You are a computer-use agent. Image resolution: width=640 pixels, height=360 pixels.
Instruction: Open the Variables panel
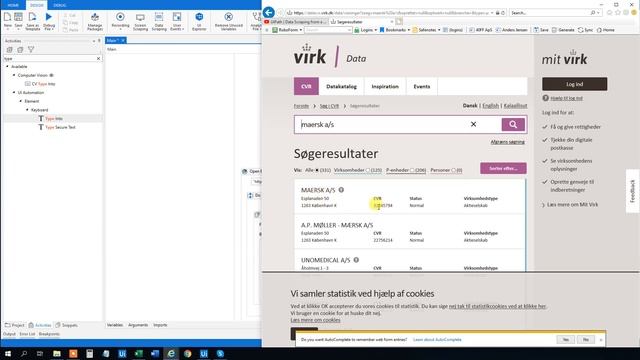point(115,325)
